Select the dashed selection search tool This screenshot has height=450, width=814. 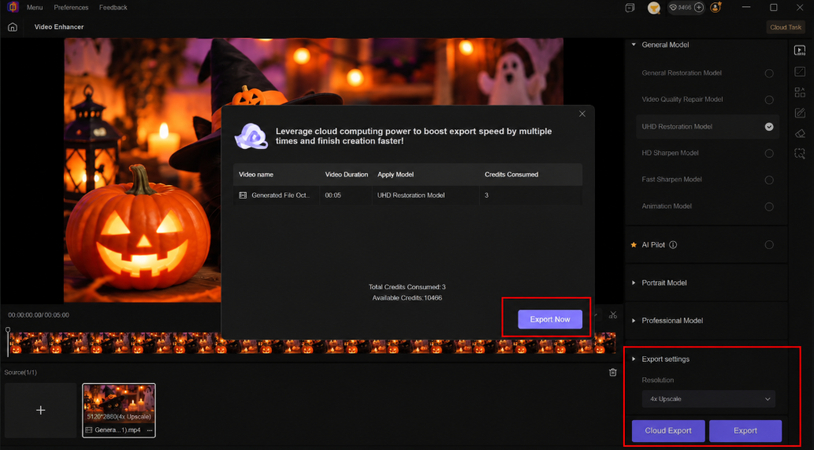coord(799,154)
